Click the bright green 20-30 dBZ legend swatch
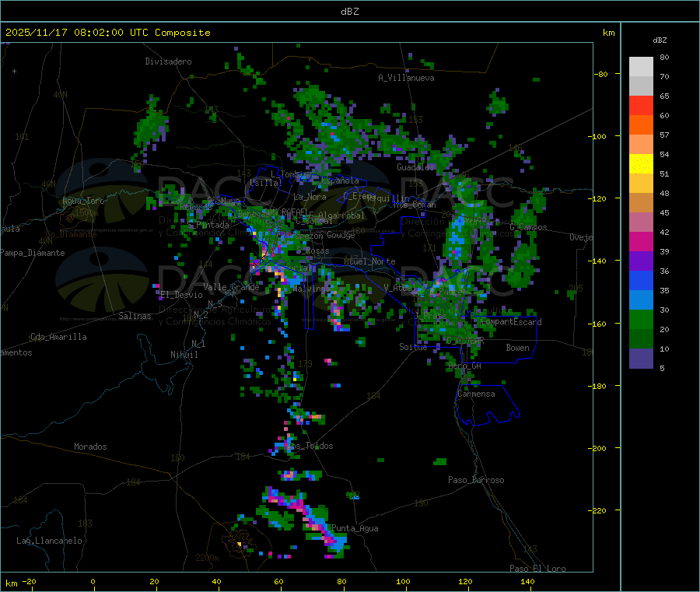The width and height of the screenshot is (700, 592). click(x=641, y=320)
